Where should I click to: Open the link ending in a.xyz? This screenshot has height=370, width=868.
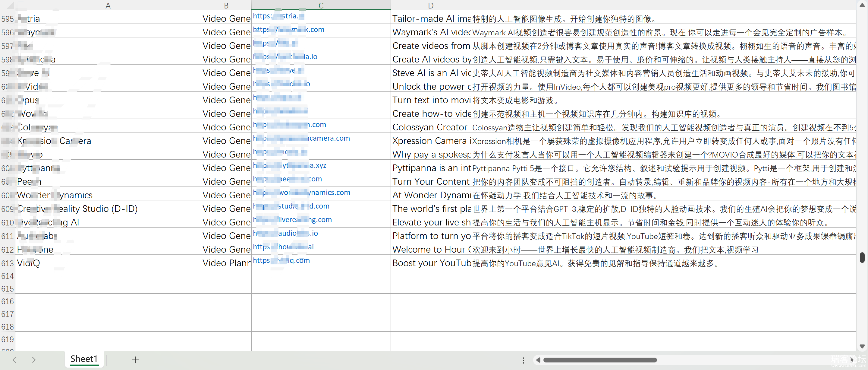click(290, 165)
